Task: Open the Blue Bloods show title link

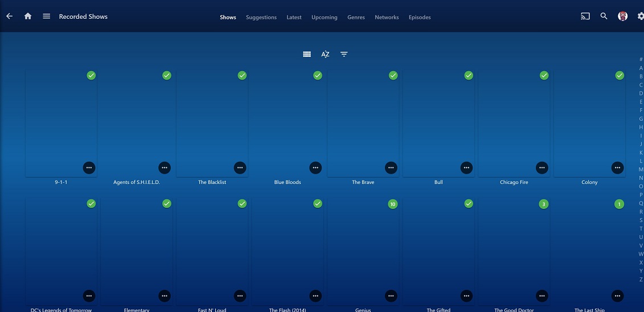Action: (x=288, y=182)
